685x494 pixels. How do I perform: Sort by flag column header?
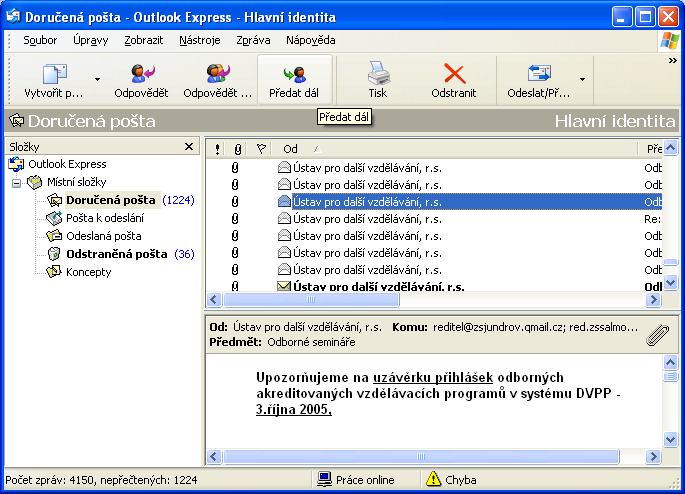tap(261, 149)
